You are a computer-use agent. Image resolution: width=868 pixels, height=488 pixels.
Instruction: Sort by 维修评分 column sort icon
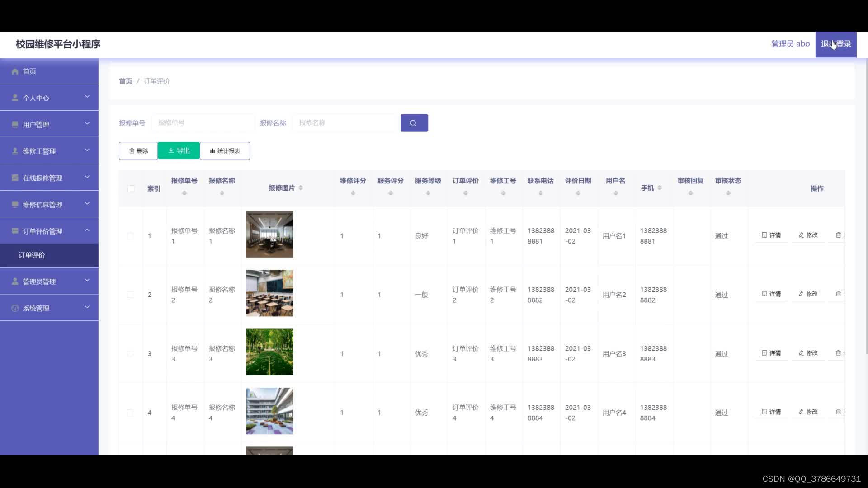(x=353, y=193)
